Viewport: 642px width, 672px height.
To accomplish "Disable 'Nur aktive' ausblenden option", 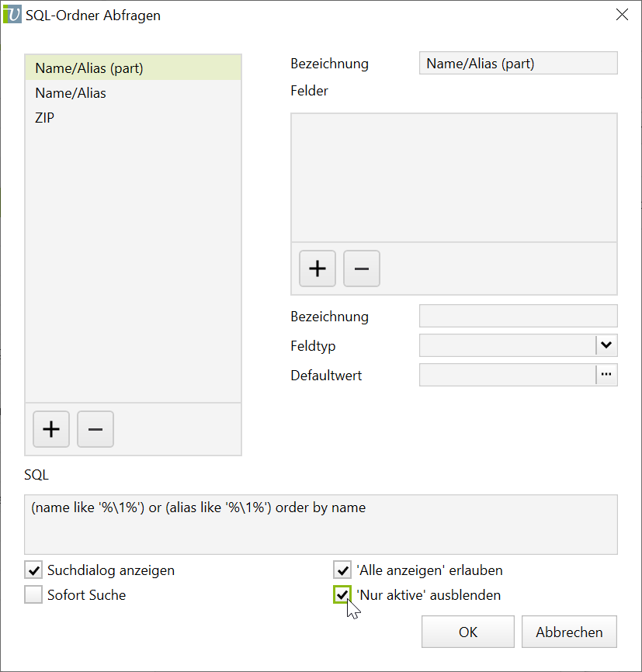I will [342, 595].
